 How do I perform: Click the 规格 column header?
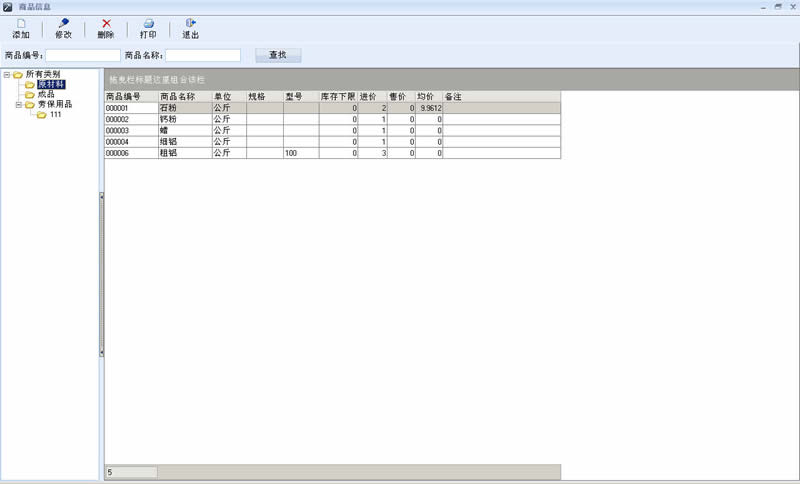pos(265,96)
